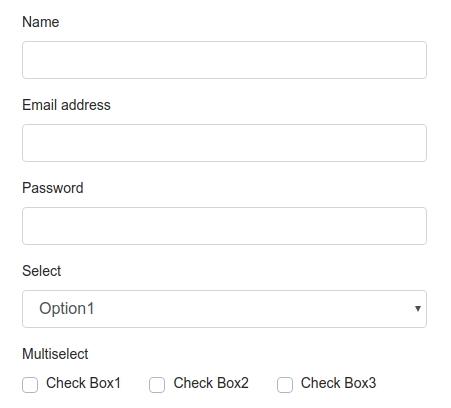Expand the combo box below the Select label
Viewport: 451px width, 408px height.
coord(224,309)
